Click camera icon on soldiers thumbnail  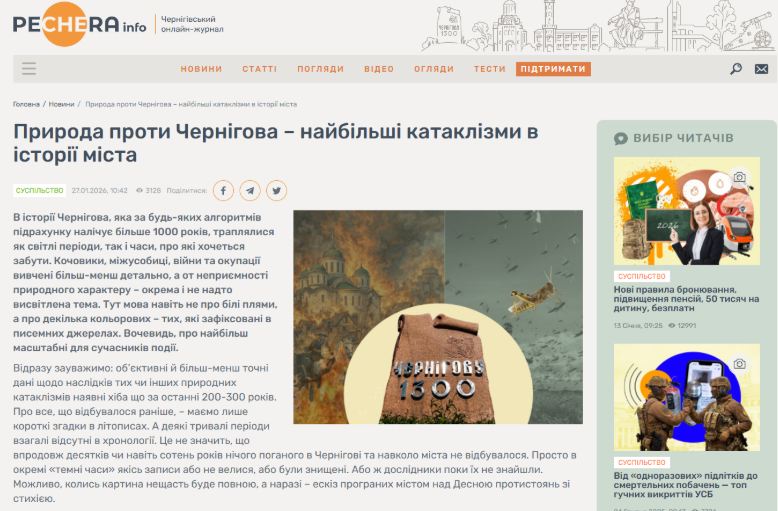[739, 365]
